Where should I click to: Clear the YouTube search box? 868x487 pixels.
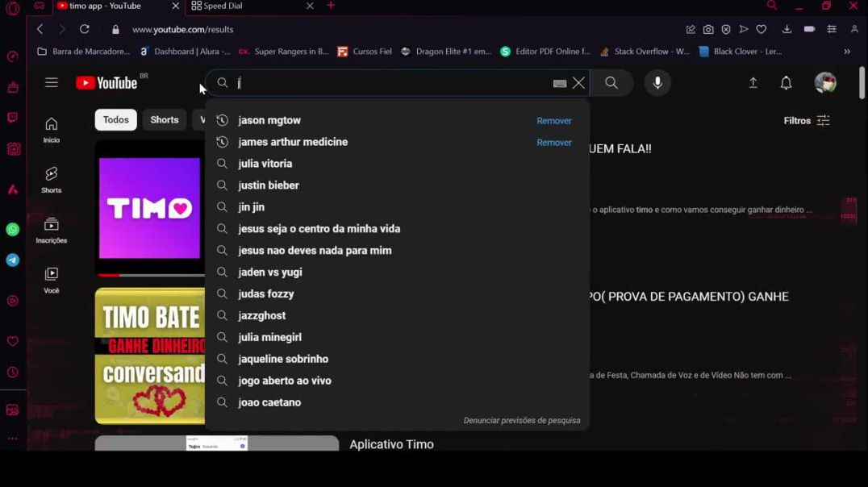(x=578, y=83)
